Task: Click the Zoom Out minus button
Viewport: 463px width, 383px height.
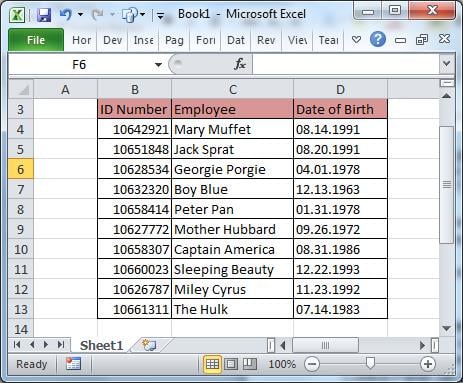Action: [312, 364]
